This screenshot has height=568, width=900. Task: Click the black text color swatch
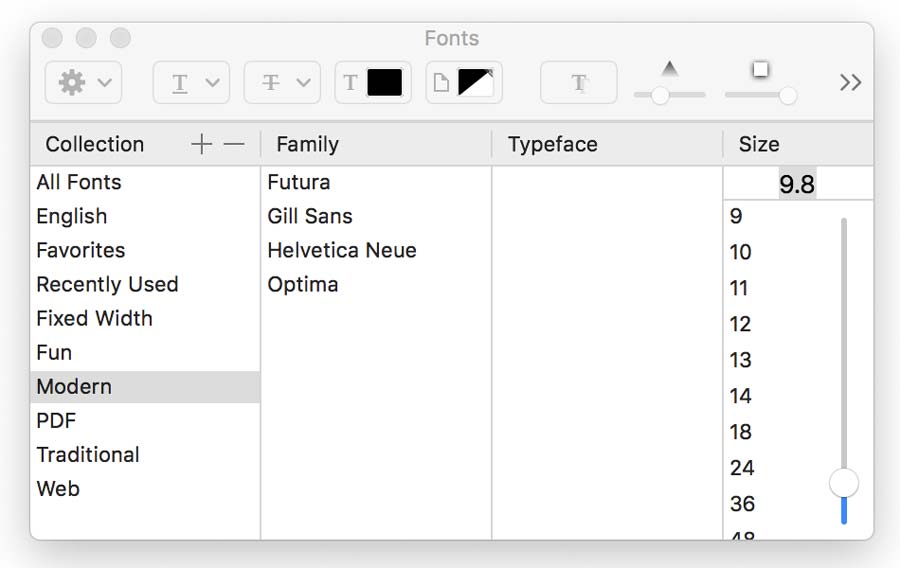[384, 83]
